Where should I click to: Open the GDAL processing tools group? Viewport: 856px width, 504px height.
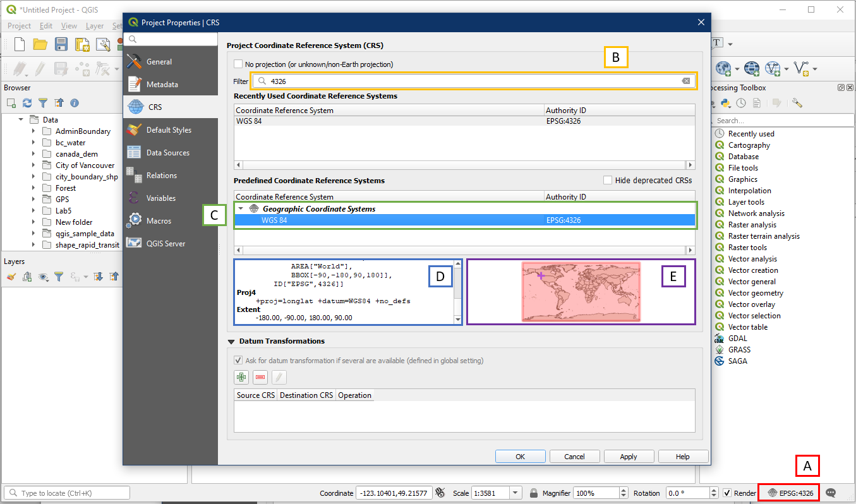click(x=738, y=339)
